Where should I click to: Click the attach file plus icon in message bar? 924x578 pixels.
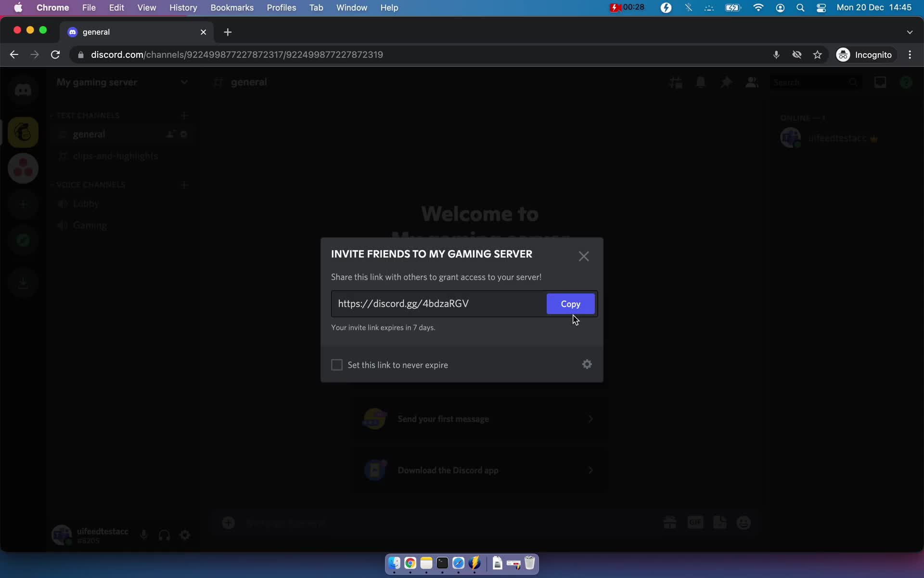(228, 523)
